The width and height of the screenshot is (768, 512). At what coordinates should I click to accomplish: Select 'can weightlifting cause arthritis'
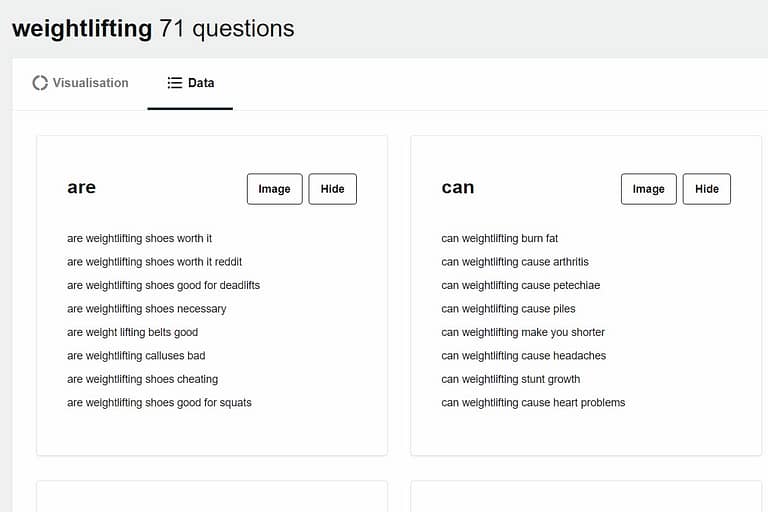point(515,262)
